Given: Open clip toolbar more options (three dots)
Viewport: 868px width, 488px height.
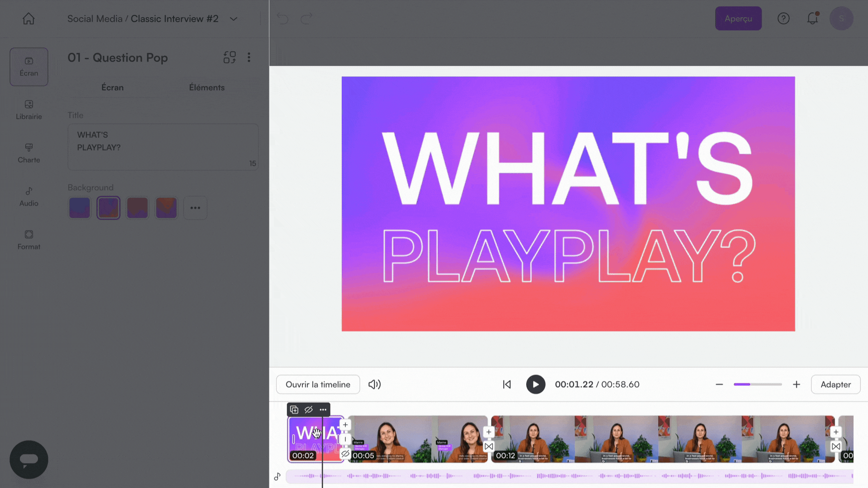Looking at the screenshot, I should click(x=323, y=410).
